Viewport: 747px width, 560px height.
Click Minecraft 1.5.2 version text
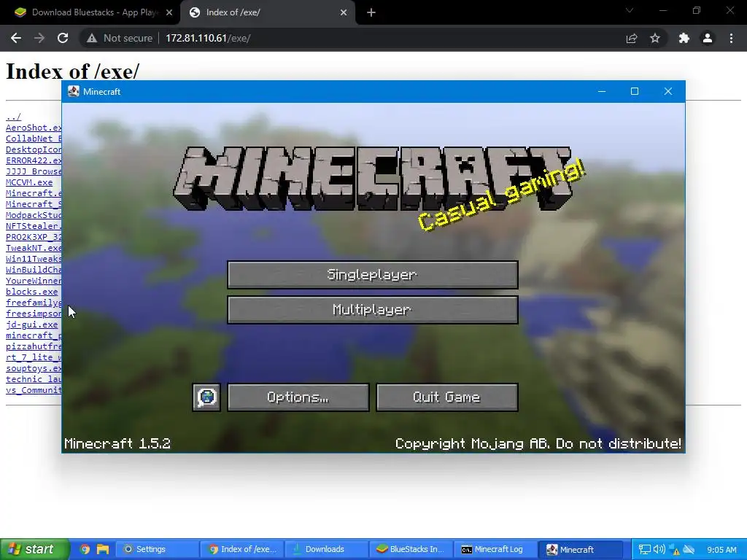(x=117, y=444)
